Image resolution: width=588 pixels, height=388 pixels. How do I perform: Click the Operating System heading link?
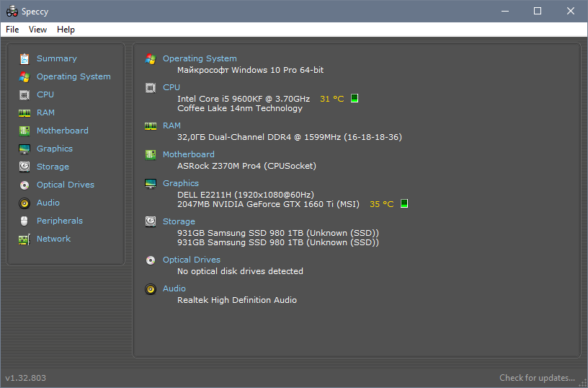click(200, 58)
